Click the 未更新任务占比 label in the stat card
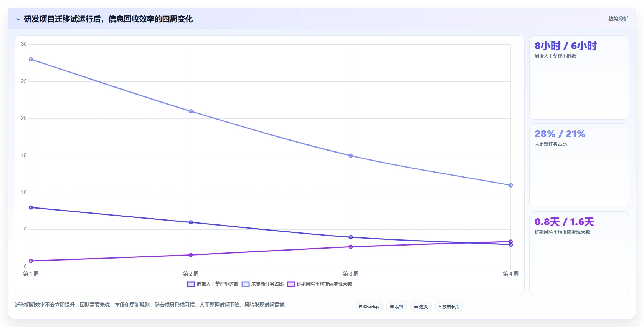 (551, 144)
